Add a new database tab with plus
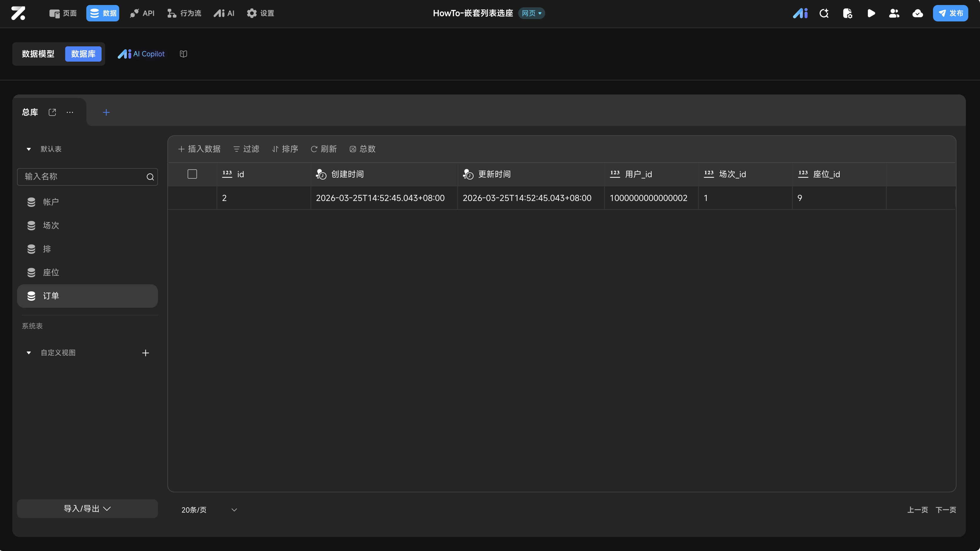Viewport: 980px width, 551px height. pyautogui.click(x=106, y=112)
